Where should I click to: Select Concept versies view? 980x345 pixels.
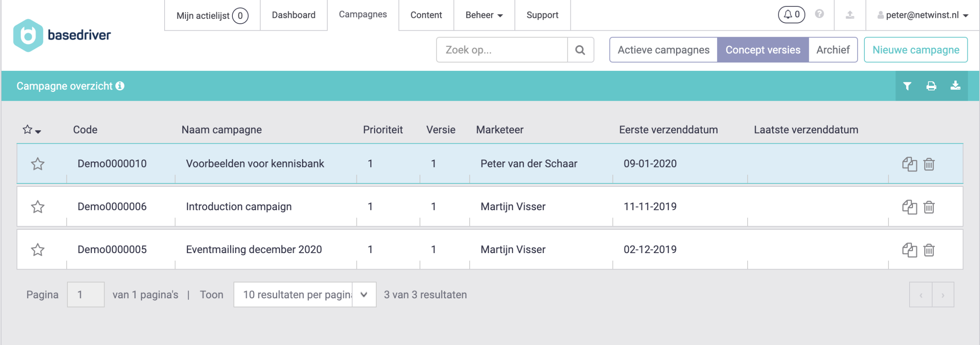[x=763, y=50]
